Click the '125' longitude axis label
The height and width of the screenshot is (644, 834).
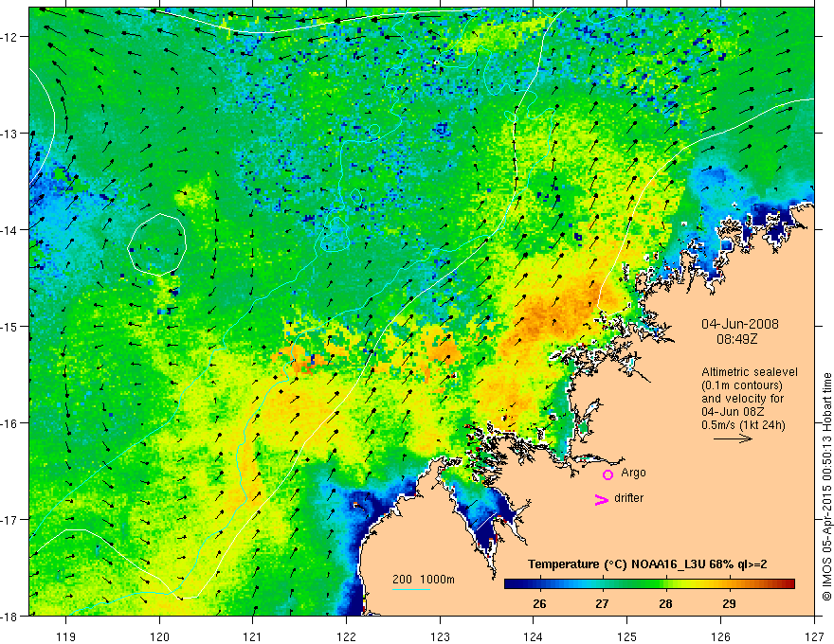(x=627, y=636)
